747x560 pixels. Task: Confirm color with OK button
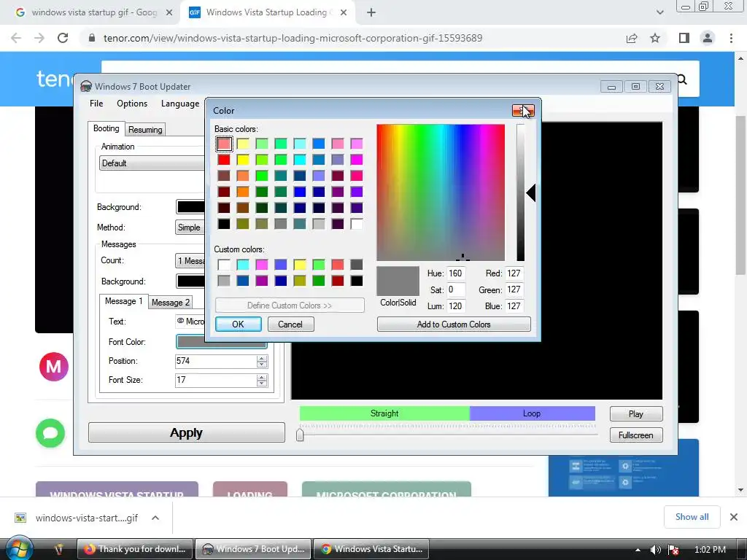(239, 324)
